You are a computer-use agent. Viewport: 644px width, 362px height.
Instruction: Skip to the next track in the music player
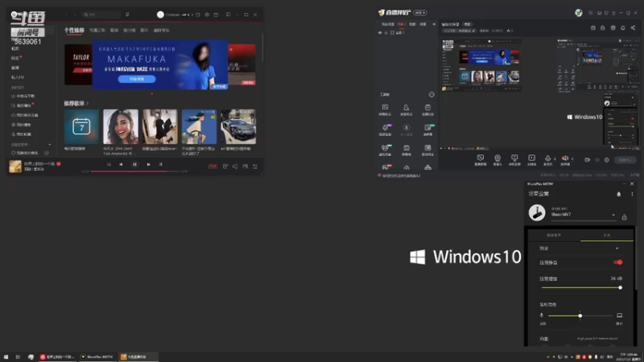click(x=149, y=164)
